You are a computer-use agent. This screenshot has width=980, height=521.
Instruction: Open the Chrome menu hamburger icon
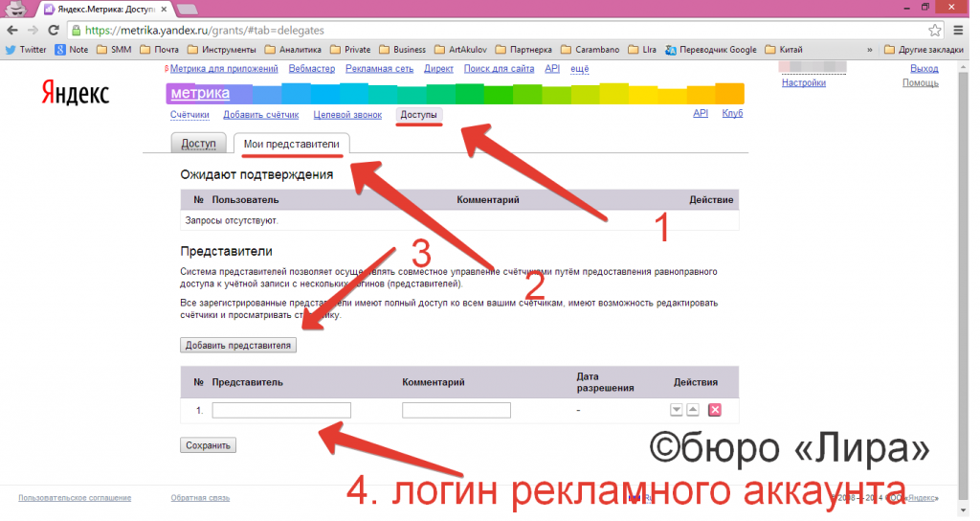(x=958, y=30)
